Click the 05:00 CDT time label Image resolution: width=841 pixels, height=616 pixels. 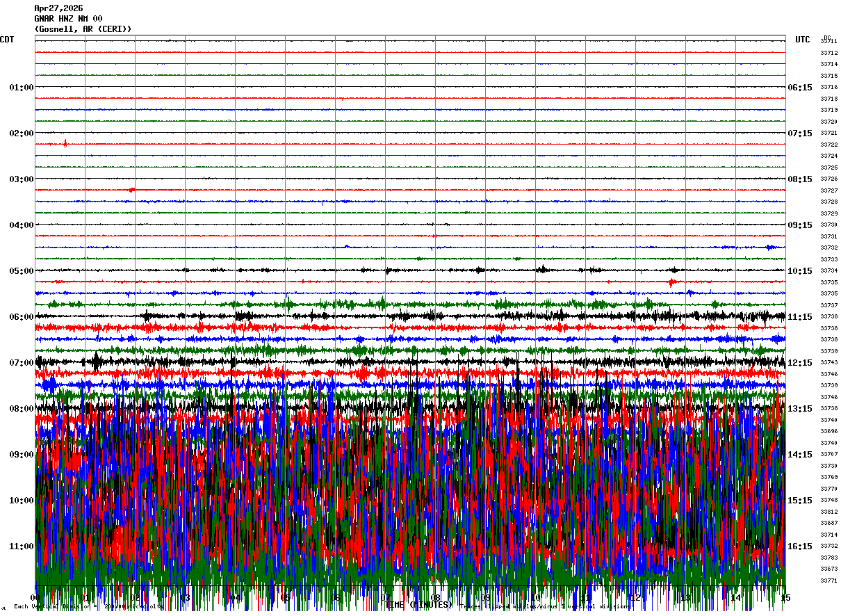(x=22, y=271)
